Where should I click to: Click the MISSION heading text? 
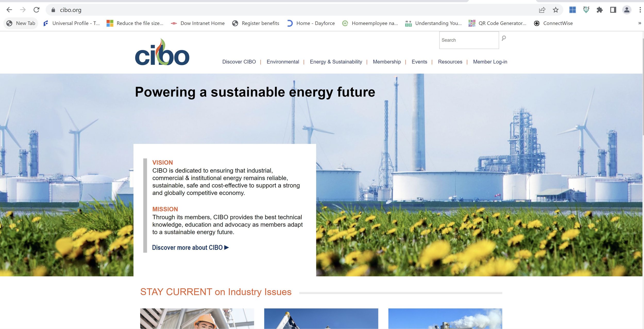[x=165, y=209]
